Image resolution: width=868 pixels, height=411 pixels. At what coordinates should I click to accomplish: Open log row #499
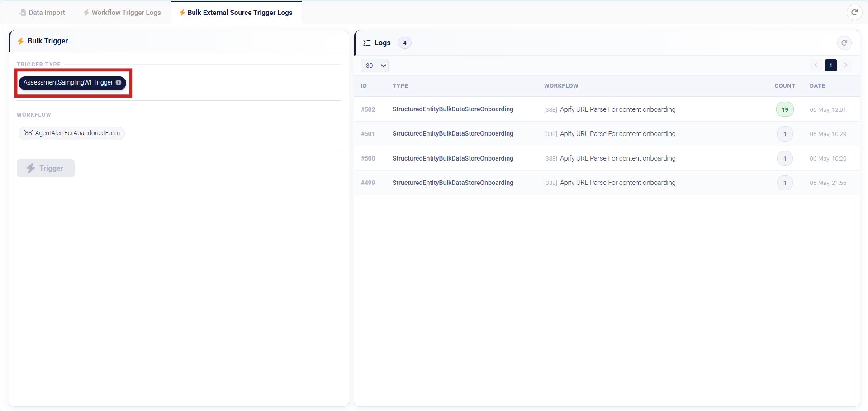(x=607, y=183)
